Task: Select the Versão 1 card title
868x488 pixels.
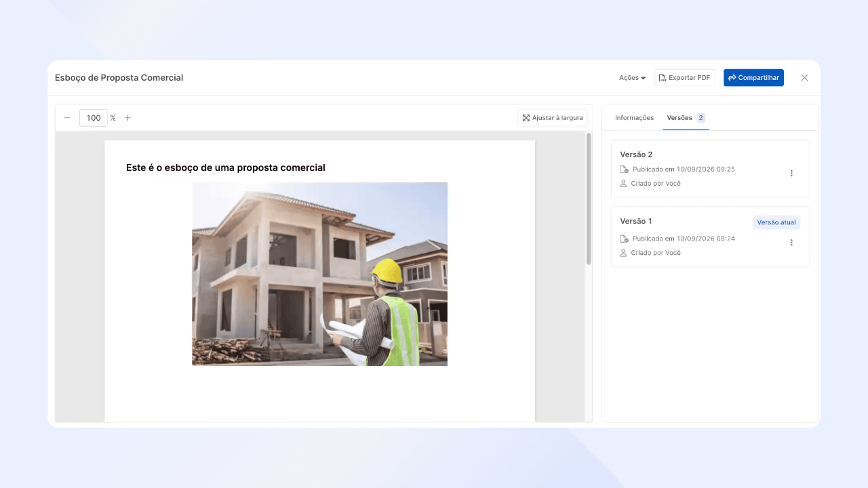Action: (636, 221)
